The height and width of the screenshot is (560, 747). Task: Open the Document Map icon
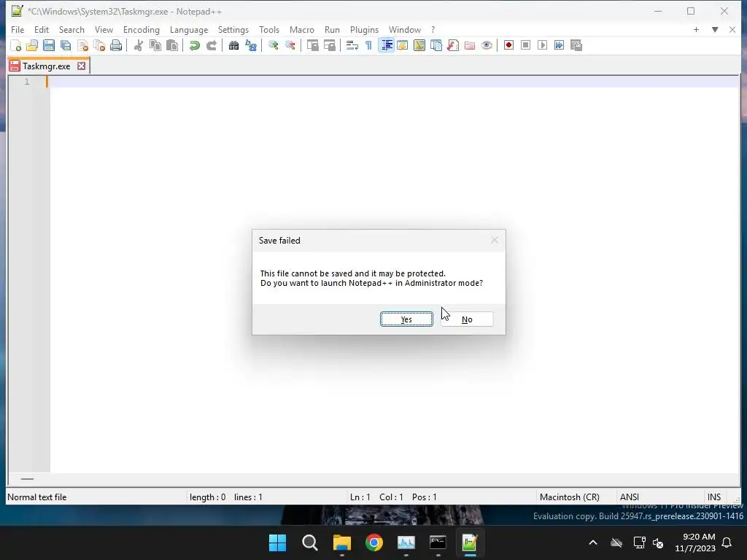419,45
